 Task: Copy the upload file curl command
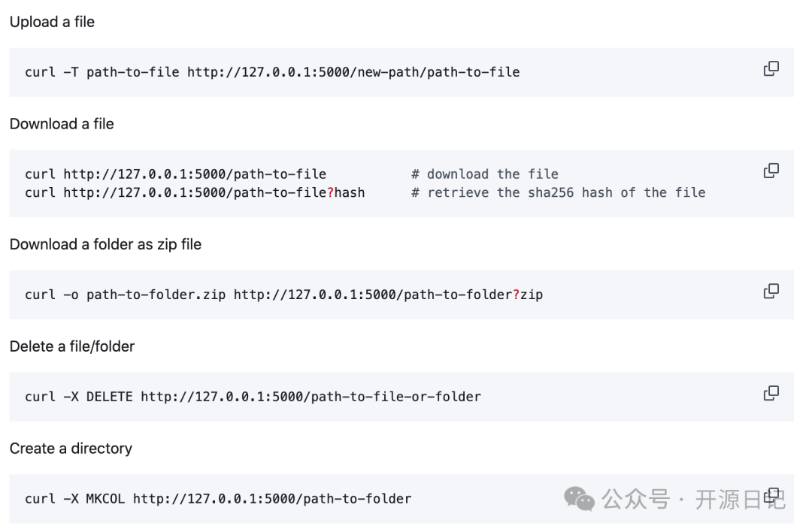pyautogui.click(x=771, y=68)
